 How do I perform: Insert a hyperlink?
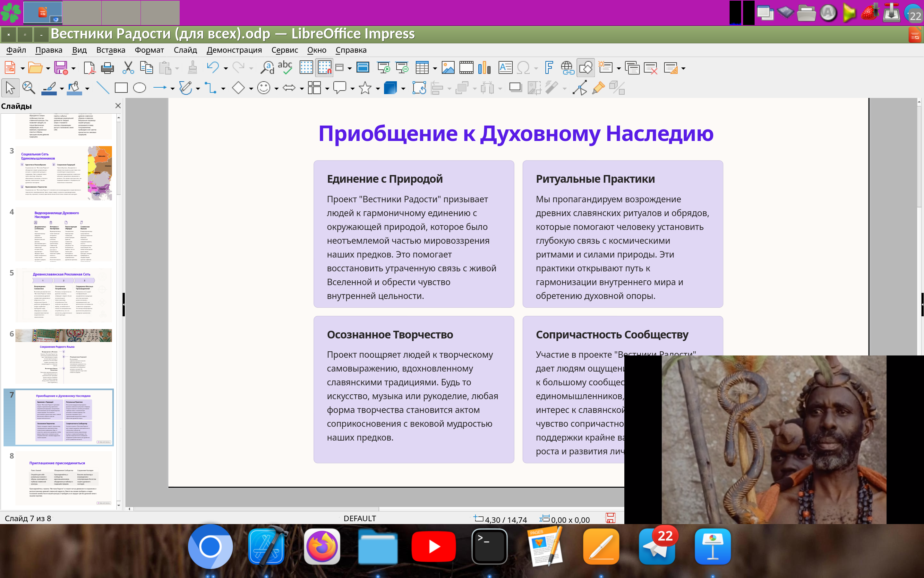(567, 68)
